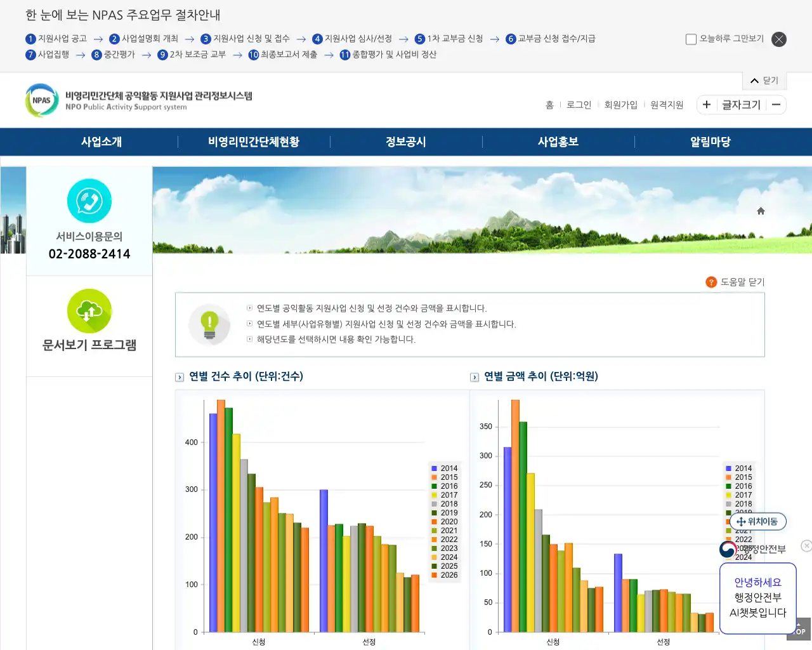Open the document viewer program download icon

click(89, 311)
